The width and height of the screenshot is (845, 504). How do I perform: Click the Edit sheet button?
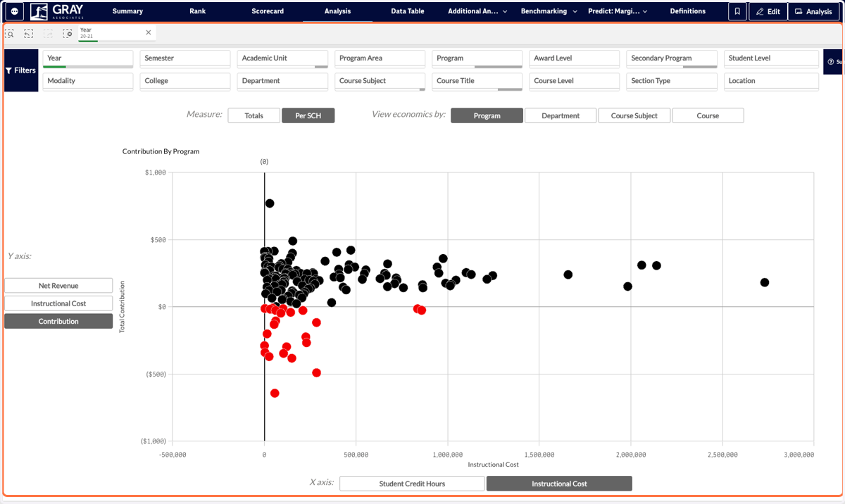tap(768, 11)
